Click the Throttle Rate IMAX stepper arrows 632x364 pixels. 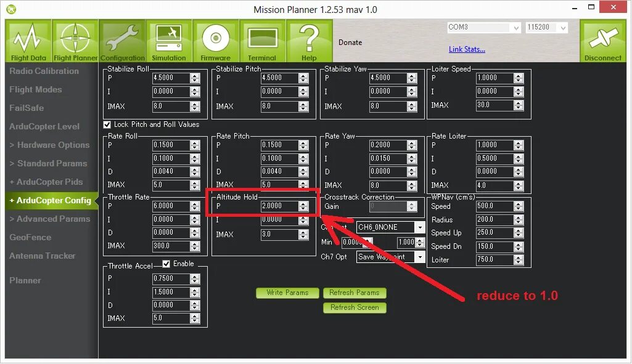click(195, 246)
